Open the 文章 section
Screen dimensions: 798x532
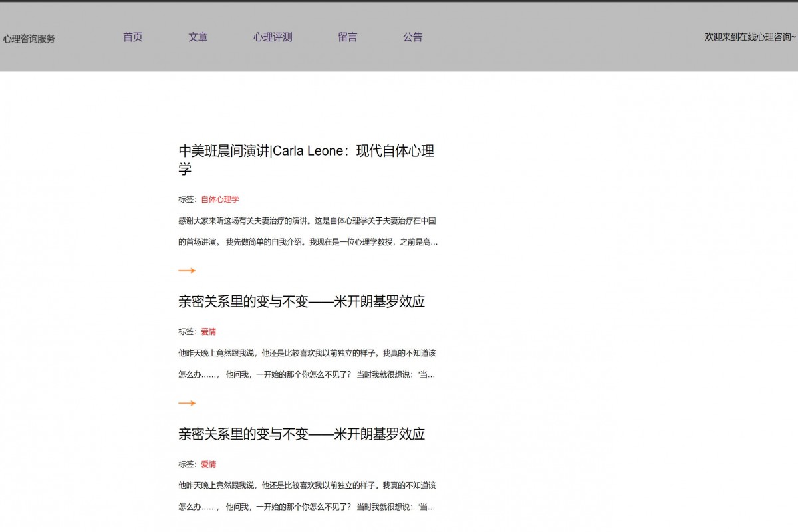(x=199, y=37)
